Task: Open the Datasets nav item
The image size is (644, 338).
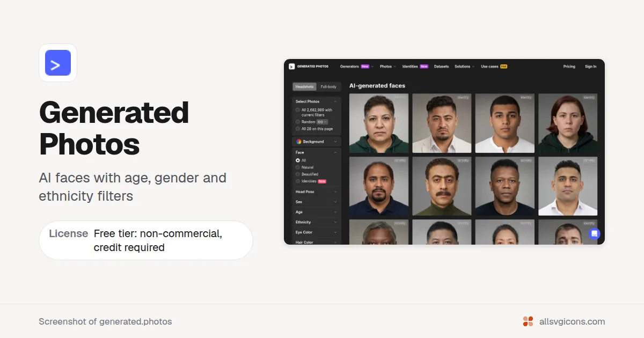Action: (x=441, y=67)
